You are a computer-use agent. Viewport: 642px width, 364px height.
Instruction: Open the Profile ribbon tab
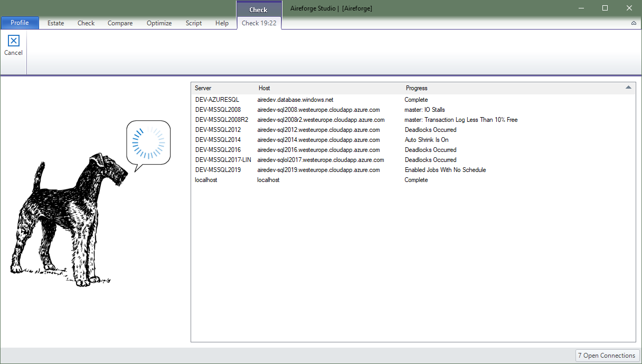point(20,23)
